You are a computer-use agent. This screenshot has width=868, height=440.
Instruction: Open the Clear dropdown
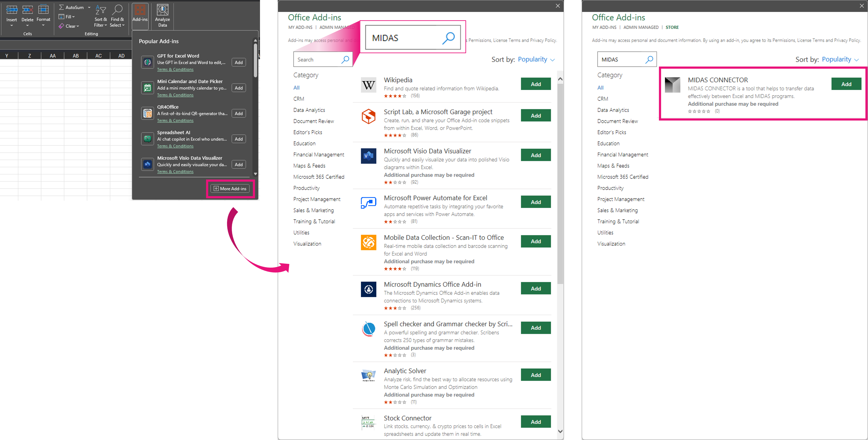click(x=69, y=26)
